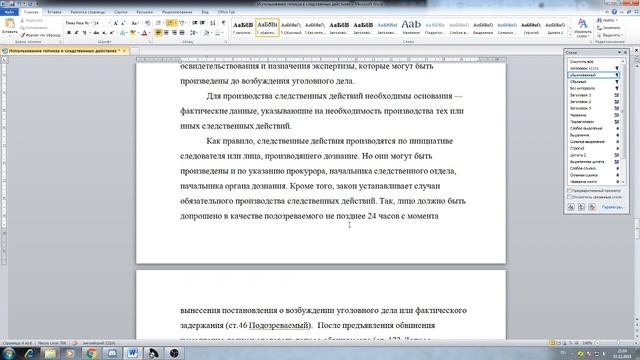Click Change Styles (Изменить стили)
This screenshot has height=360, width=640.
(582, 28)
